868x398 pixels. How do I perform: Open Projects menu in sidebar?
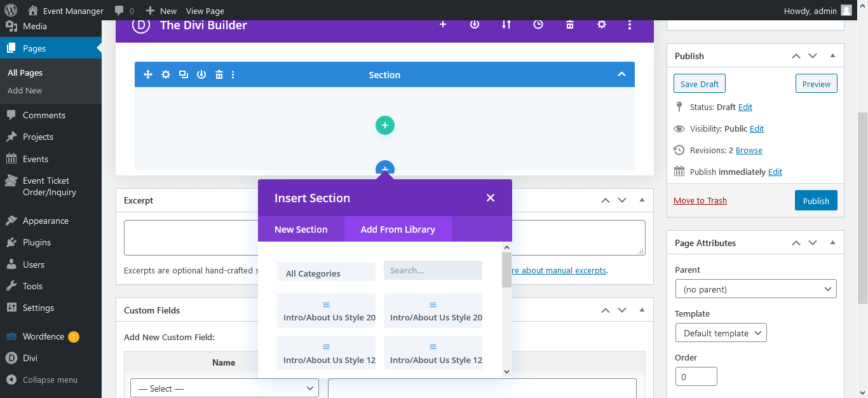[x=51, y=137]
